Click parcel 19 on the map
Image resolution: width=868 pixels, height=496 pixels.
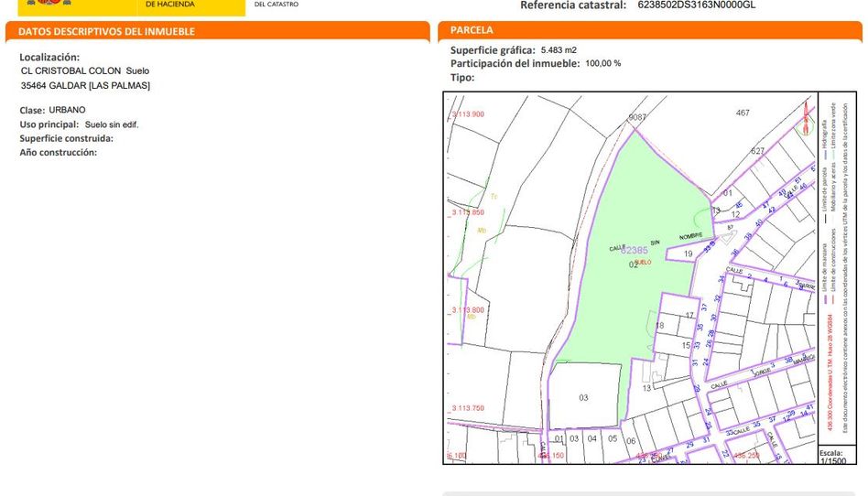tap(689, 253)
